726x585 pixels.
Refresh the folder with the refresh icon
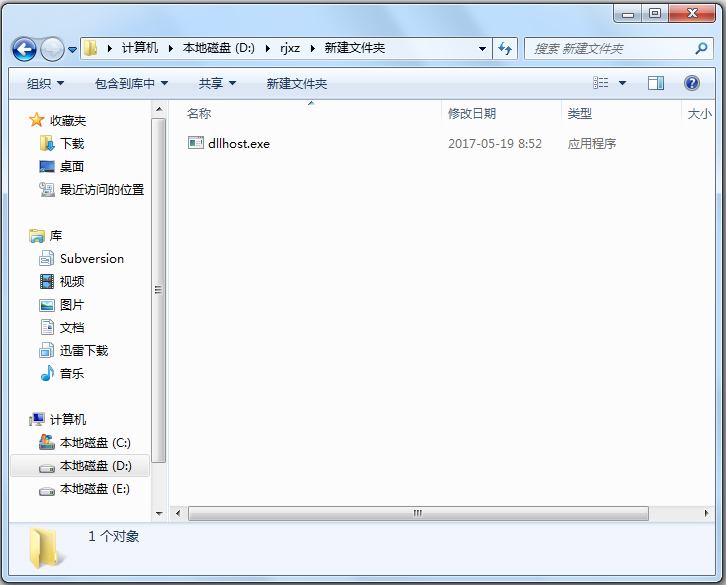pos(505,49)
